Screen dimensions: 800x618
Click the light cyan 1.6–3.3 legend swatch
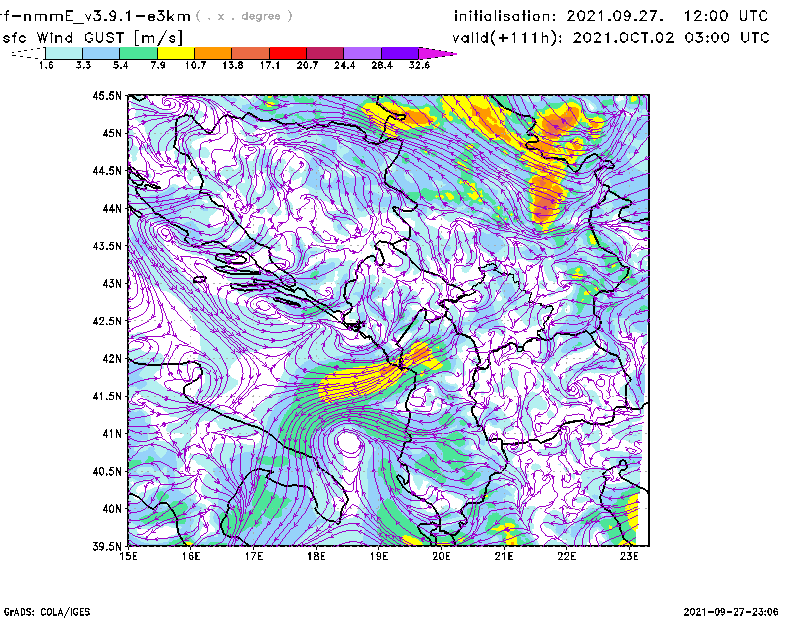pos(64,53)
